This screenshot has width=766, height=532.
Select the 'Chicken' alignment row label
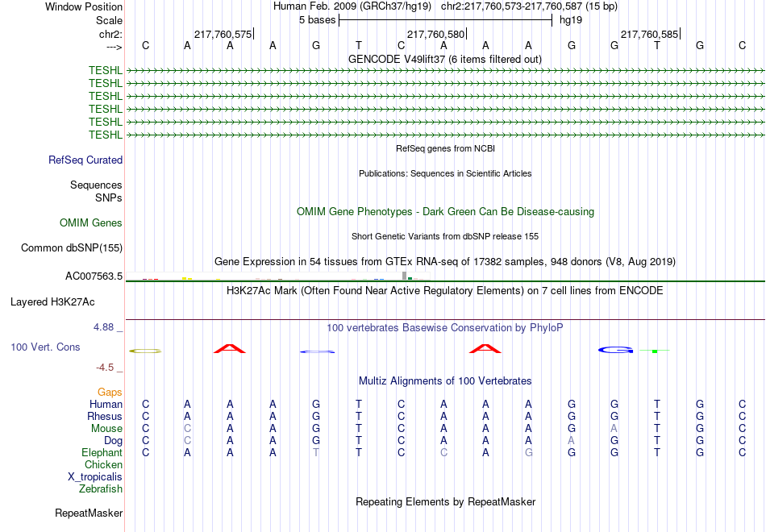[103, 464]
